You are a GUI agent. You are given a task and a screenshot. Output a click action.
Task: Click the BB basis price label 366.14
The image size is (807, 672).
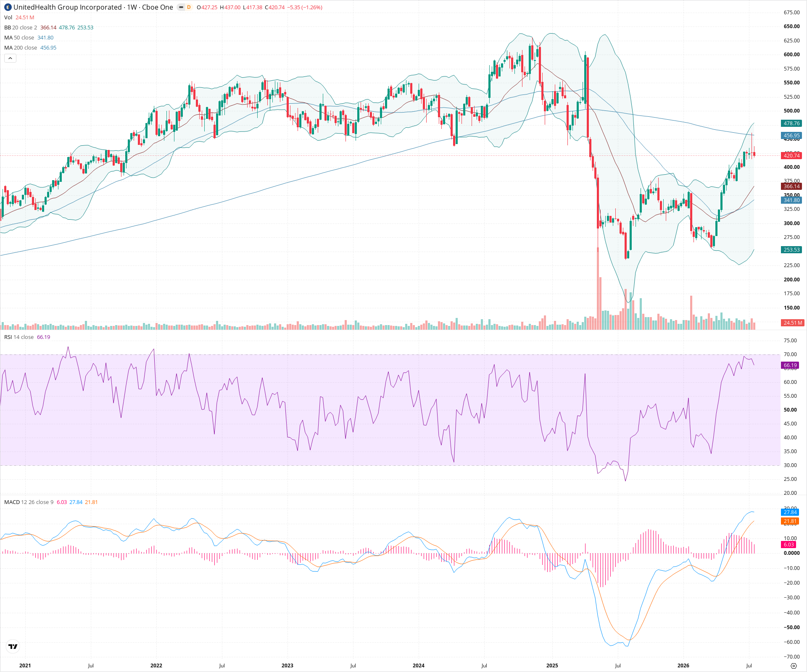tap(791, 186)
